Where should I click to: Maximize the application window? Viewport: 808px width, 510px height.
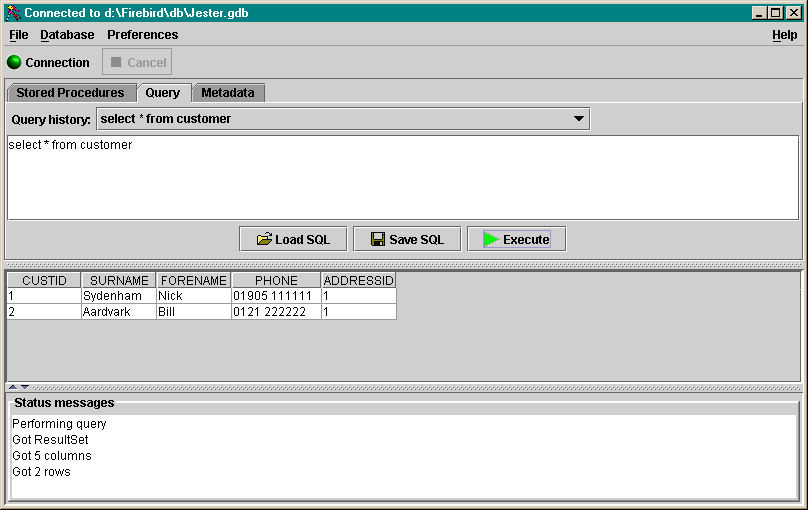[x=776, y=13]
